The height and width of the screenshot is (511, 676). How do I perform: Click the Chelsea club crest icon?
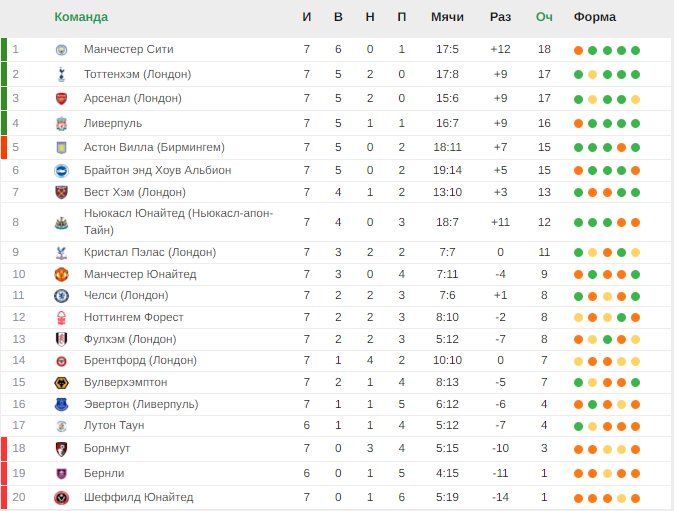(62, 296)
